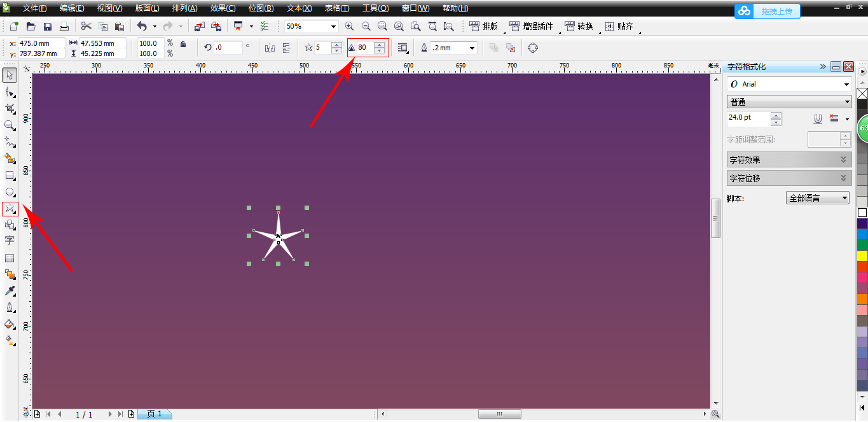Viewport: 868px width, 422px height.
Task: Undo the last action
Action: [141, 26]
